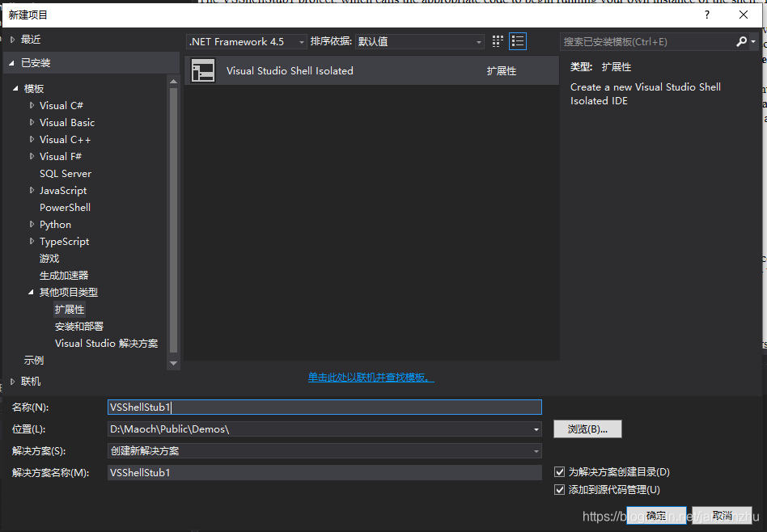Select PowerShell template category
This screenshot has height=532, width=767.
(x=65, y=207)
